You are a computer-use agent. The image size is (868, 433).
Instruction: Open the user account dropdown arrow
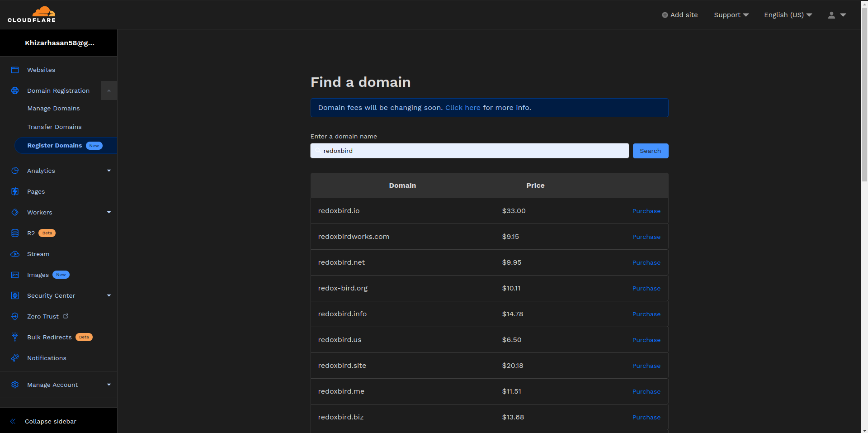pos(843,15)
